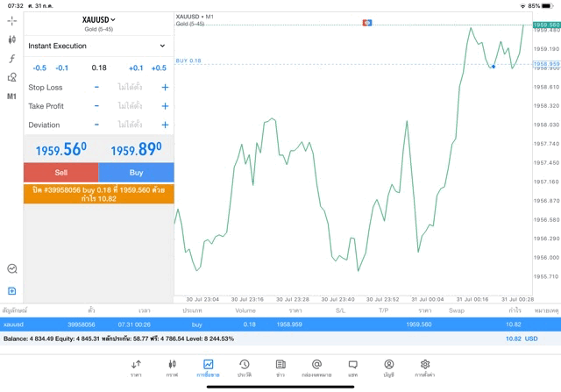Image resolution: width=561 pixels, height=392 pixels.
Task: Increase Deviation with plus
Action: pos(165,125)
